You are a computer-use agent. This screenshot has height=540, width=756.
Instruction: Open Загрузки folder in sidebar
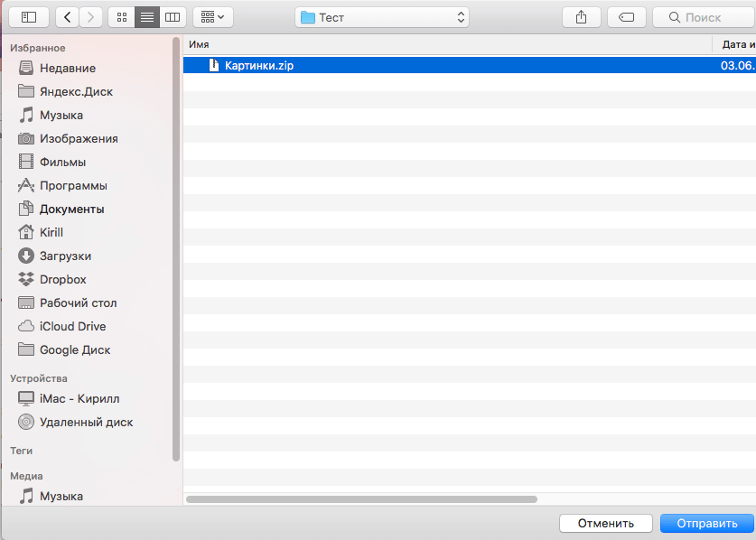point(65,256)
